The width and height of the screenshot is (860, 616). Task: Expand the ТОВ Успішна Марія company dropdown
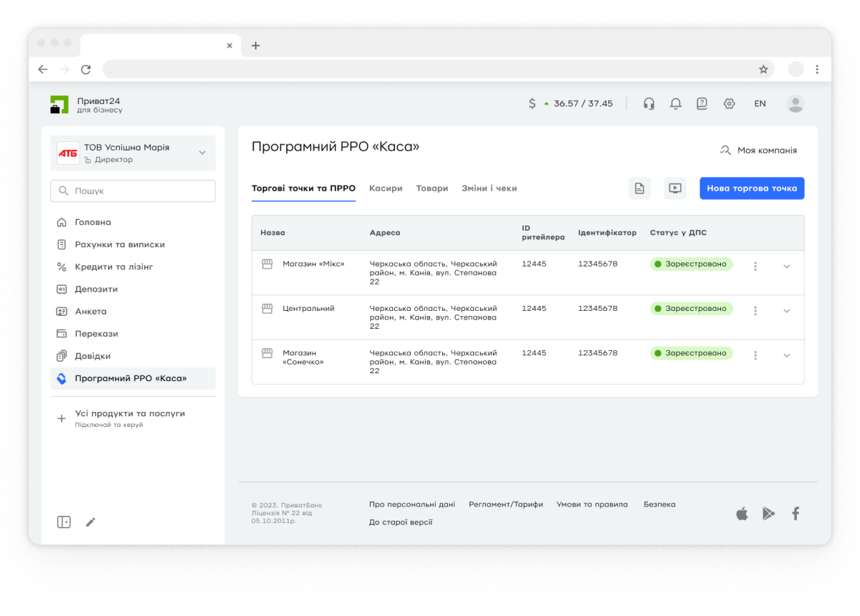pyautogui.click(x=202, y=153)
